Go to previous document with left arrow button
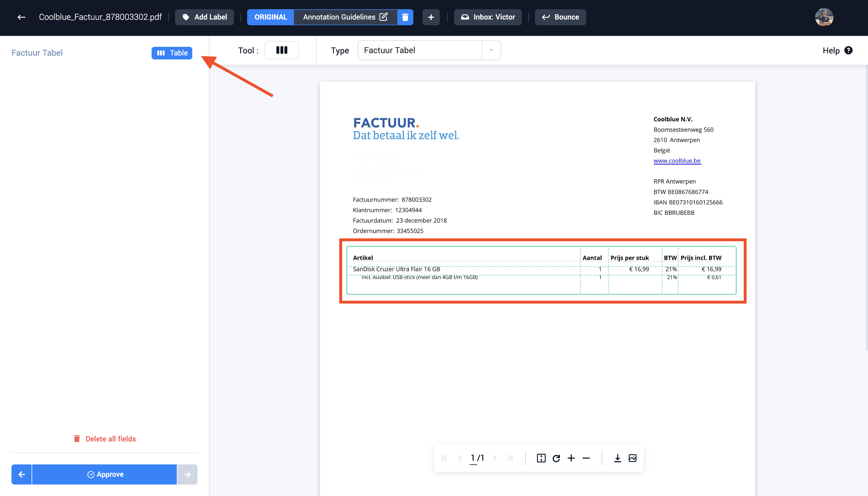The image size is (868, 496). click(x=22, y=474)
